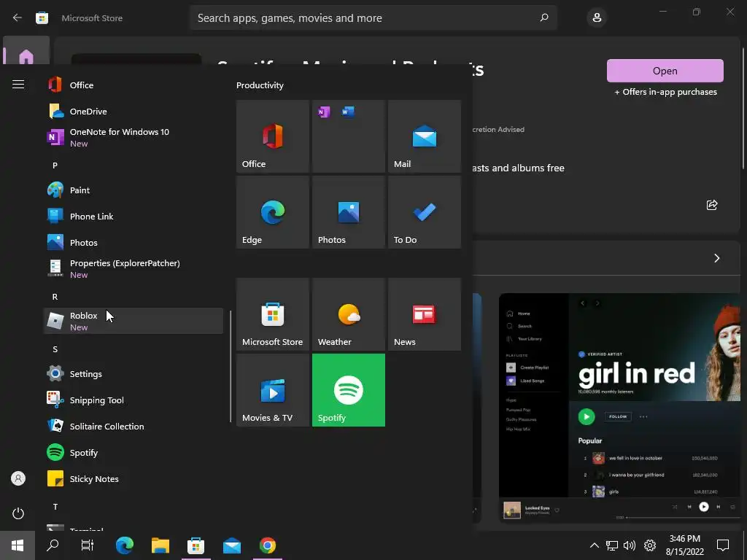Open Phone Link in the app list
This screenshot has width=747, height=560.
point(133,216)
